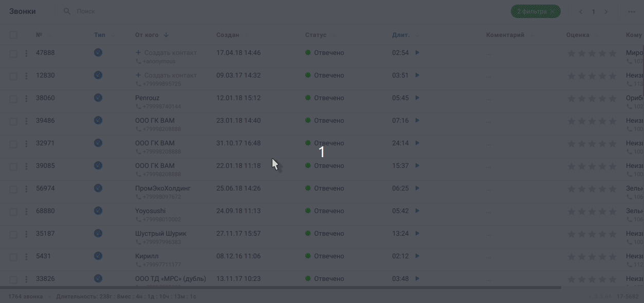Click the search magnifier icon
This screenshot has width=644, height=303.
coord(67,11)
